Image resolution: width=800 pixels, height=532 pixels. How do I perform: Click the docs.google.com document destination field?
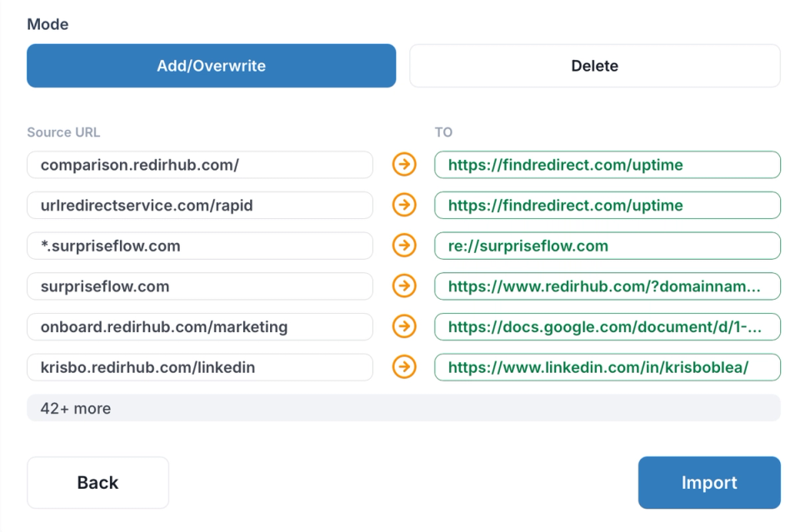click(607, 326)
